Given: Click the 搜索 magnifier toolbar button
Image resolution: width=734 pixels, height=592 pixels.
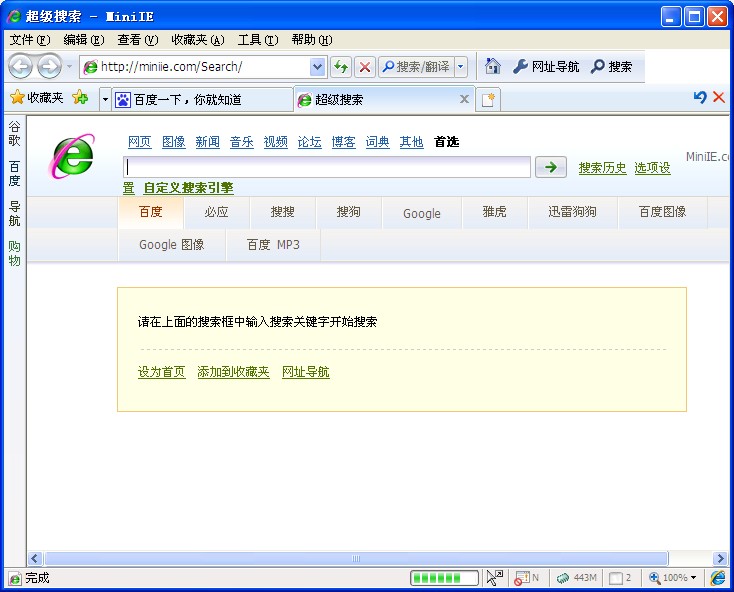Looking at the screenshot, I should point(611,66).
